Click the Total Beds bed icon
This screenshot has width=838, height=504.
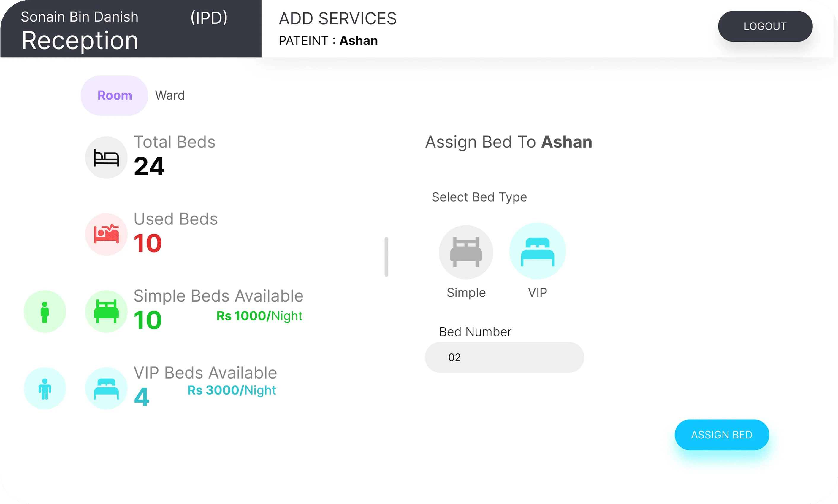pyautogui.click(x=106, y=158)
